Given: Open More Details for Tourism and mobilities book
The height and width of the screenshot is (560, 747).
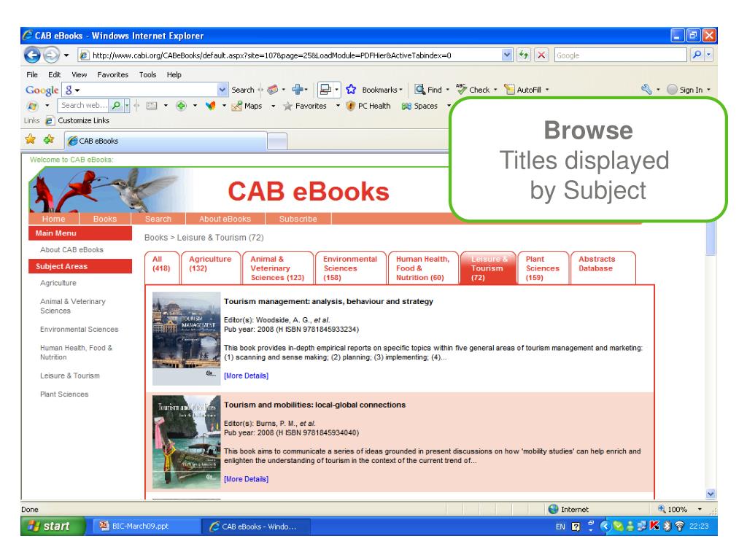Looking at the screenshot, I should tap(247, 479).
